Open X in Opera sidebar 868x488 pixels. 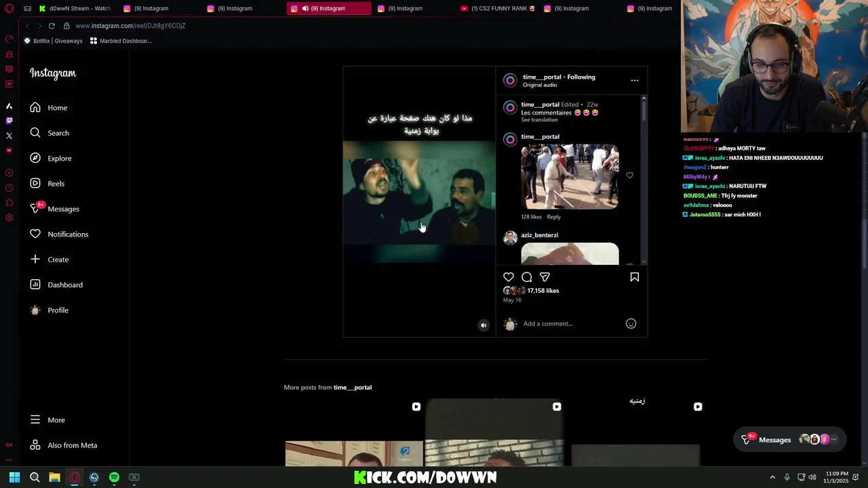(x=9, y=136)
